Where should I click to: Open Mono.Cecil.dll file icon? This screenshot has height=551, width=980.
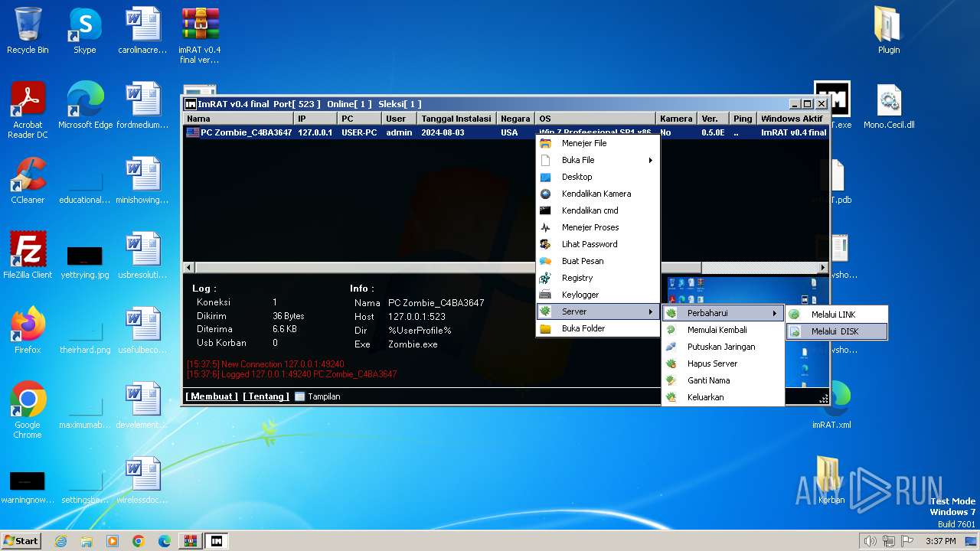point(889,106)
